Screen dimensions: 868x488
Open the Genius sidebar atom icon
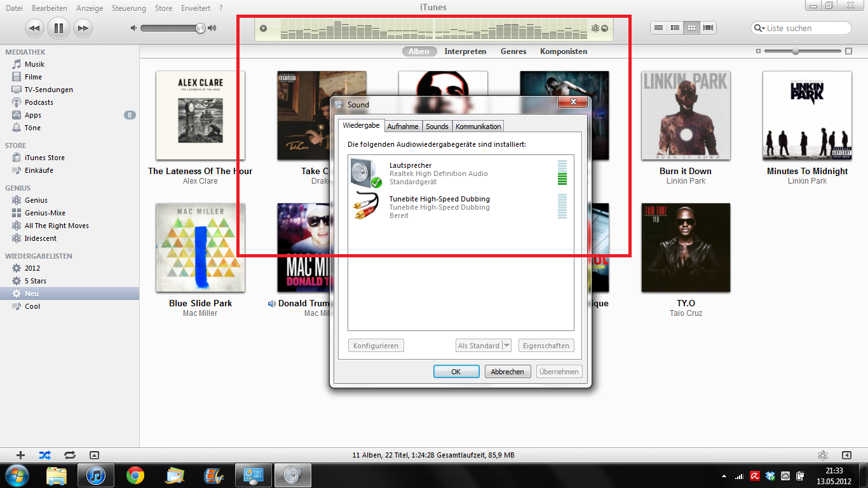click(823, 455)
